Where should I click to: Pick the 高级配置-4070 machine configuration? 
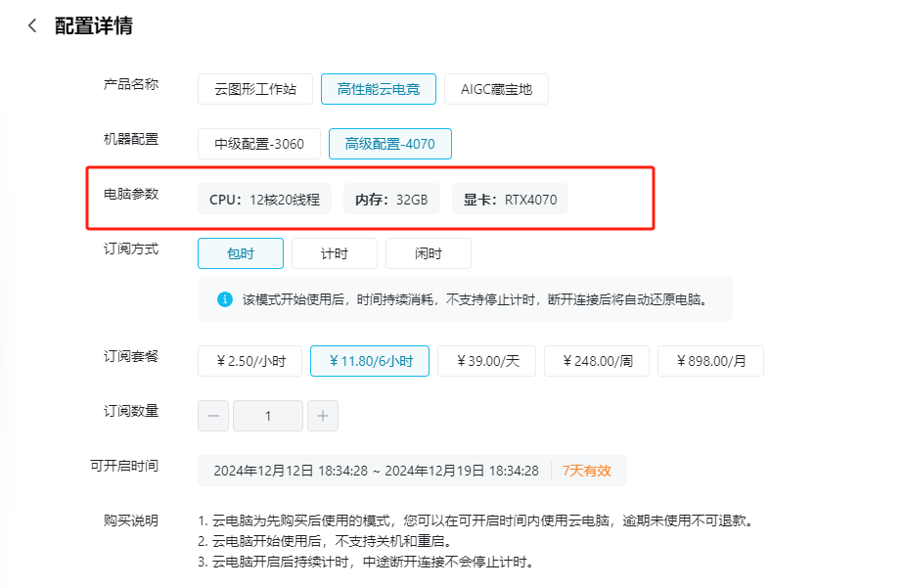[390, 144]
